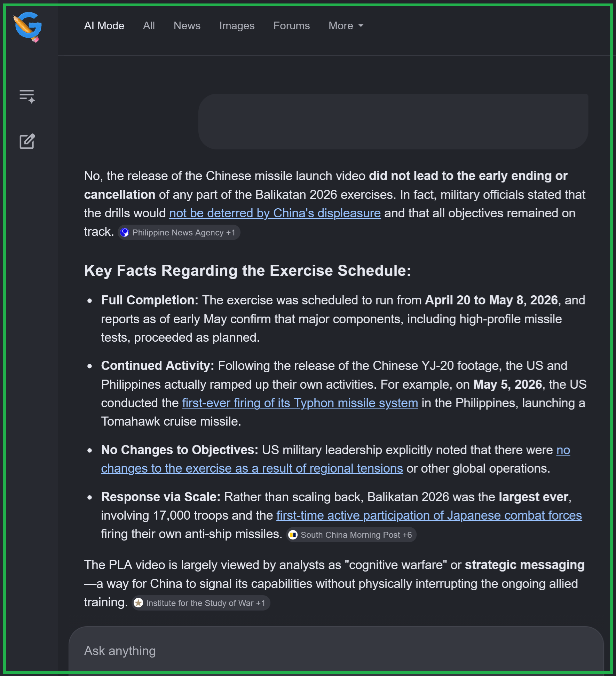Viewport: 616px width, 676px height.
Task: Open the Japanese combat forces participation link
Action: click(x=429, y=515)
